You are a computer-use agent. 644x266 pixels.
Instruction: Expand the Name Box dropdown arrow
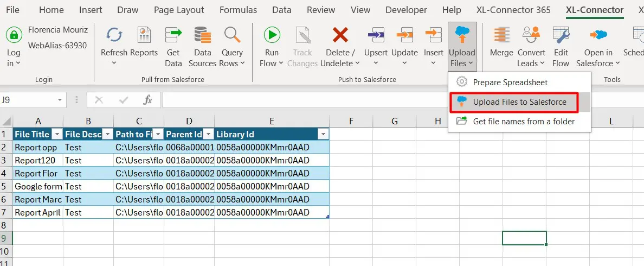60,100
